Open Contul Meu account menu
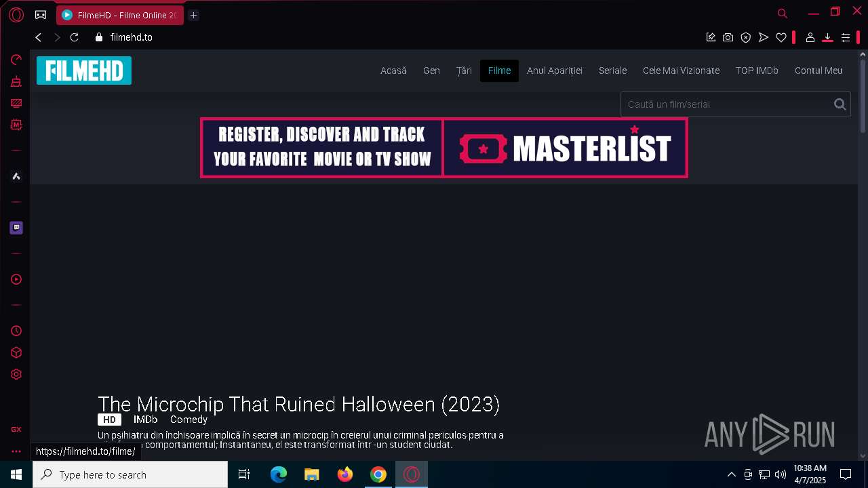The width and height of the screenshot is (868, 488). point(818,70)
